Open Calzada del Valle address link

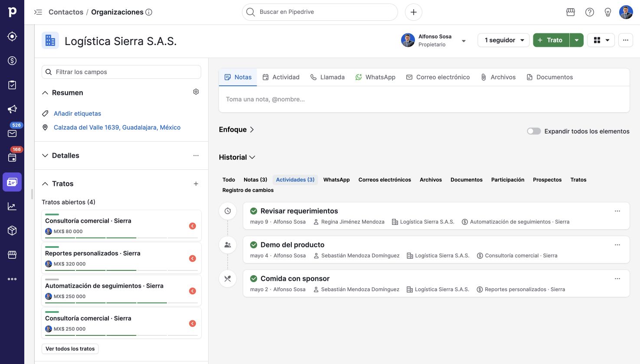click(117, 127)
